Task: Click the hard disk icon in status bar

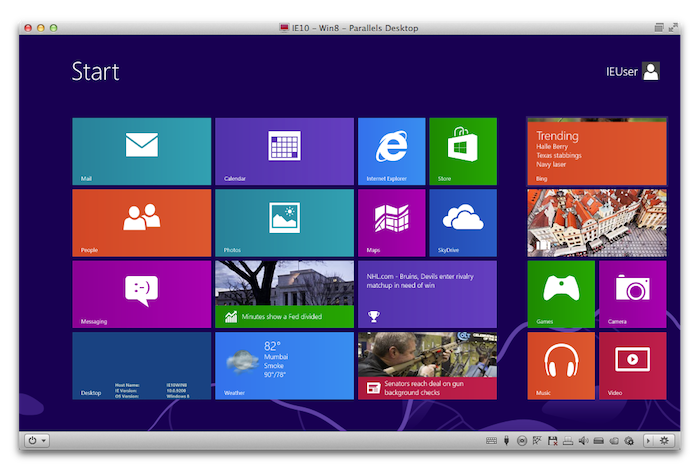Action: click(x=599, y=441)
